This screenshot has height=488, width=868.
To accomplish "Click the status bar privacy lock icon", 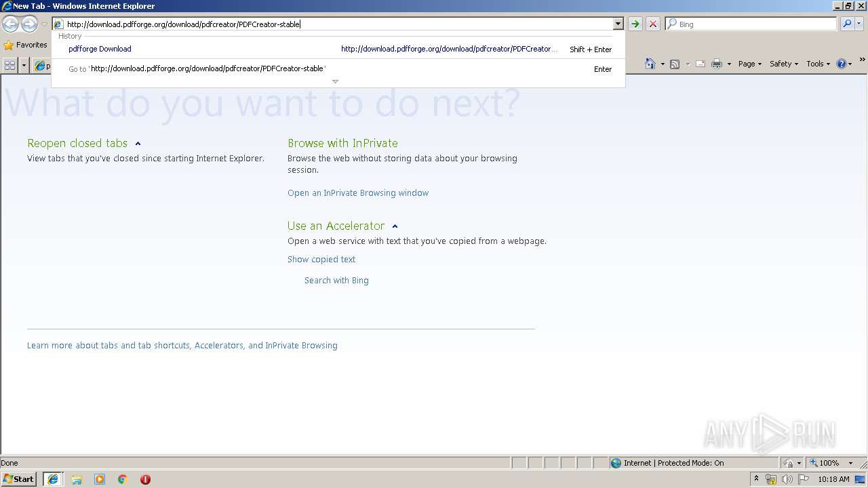I will click(789, 463).
